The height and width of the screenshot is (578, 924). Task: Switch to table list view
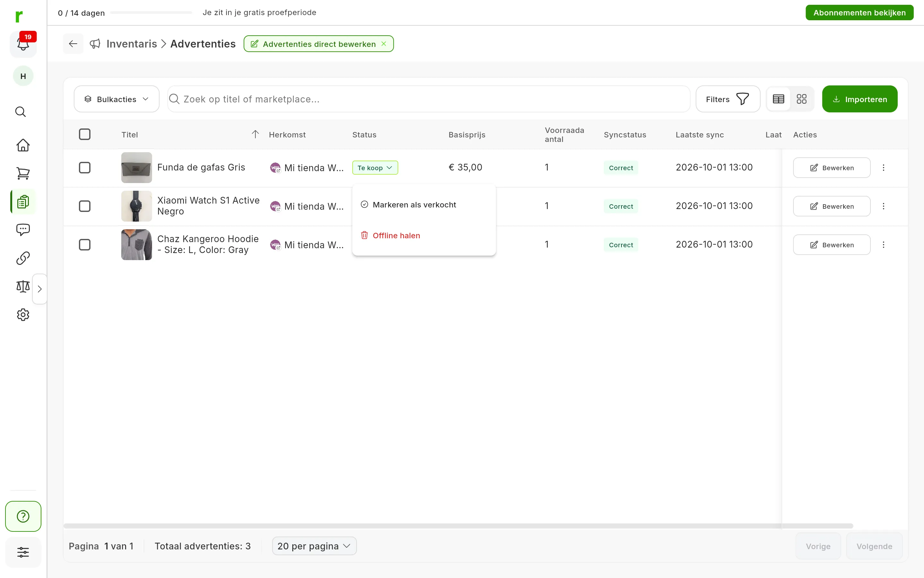tap(779, 99)
